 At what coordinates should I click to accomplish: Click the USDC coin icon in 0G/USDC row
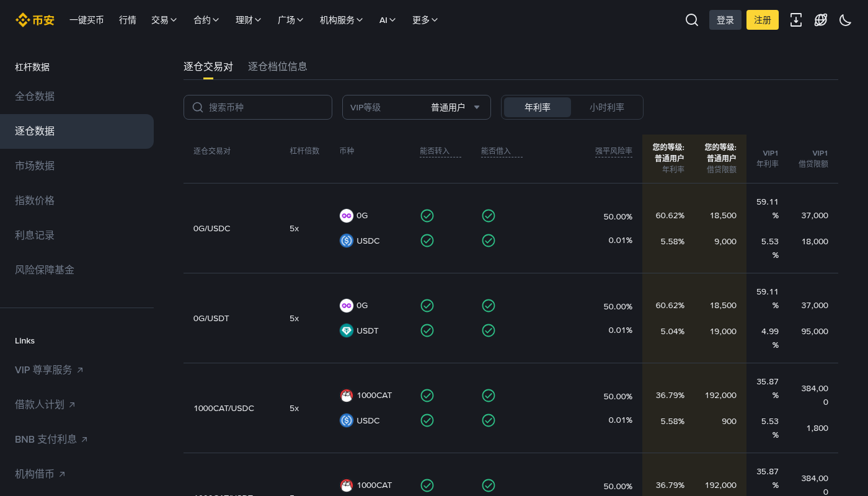click(x=347, y=241)
